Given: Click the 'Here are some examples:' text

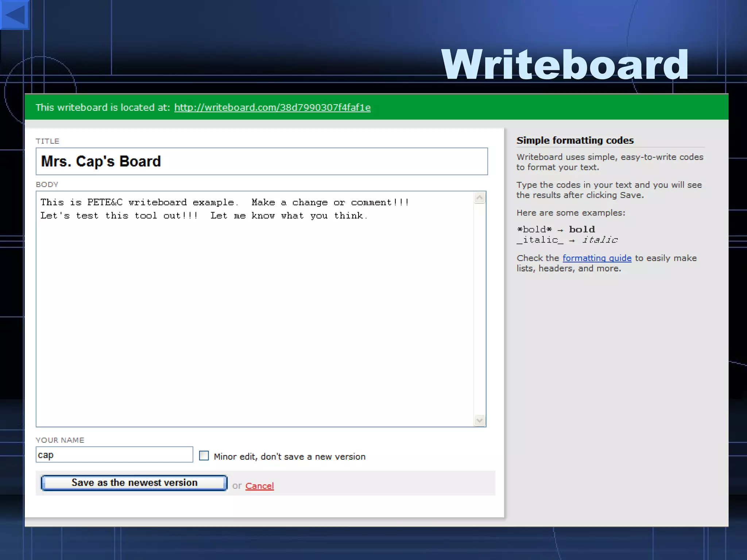Looking at the screenshot, I should [571, 213].
